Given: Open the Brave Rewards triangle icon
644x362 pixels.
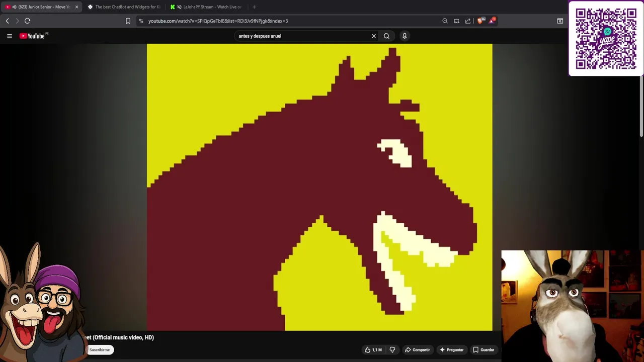Looking at the screenshot, I should 492,21.
